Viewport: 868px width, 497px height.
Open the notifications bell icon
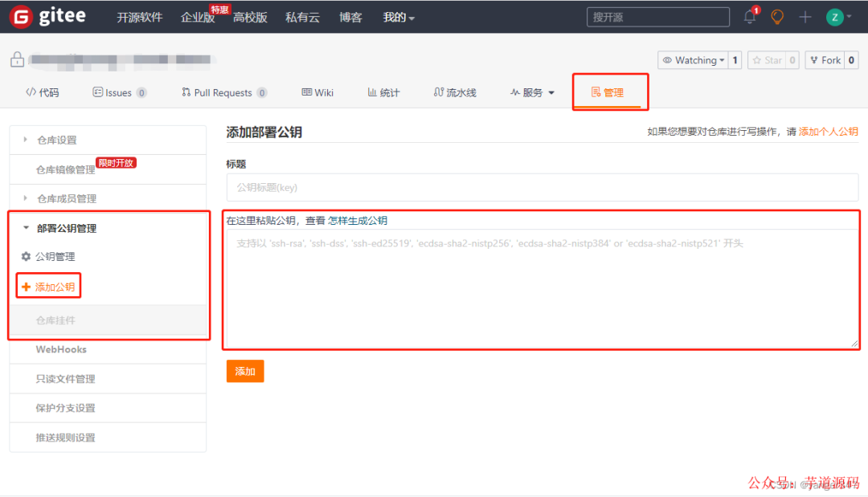pos(750,17)
